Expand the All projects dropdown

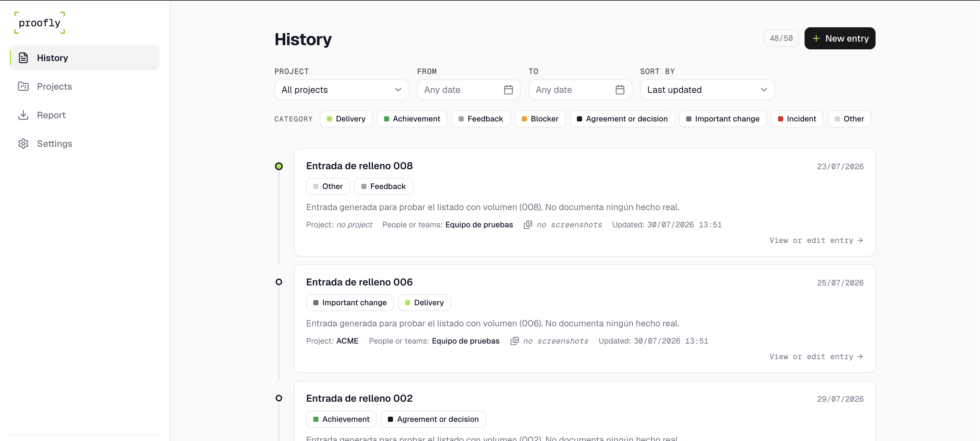pos(341,90)
